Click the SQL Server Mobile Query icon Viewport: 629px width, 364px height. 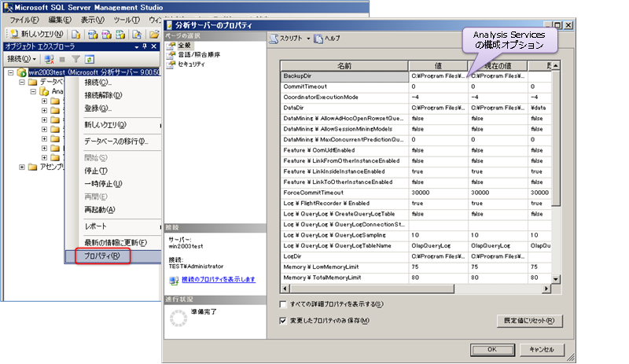[x=136, y=35]
